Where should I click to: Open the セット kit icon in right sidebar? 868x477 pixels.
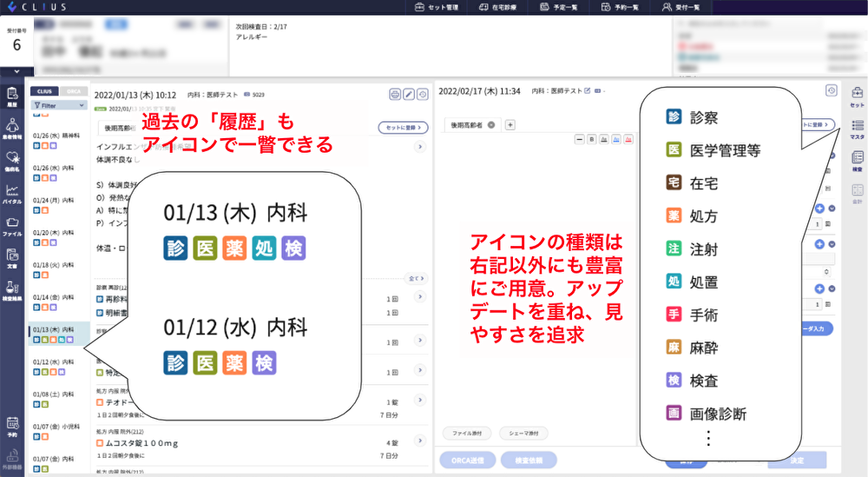[x=857, y=96]
